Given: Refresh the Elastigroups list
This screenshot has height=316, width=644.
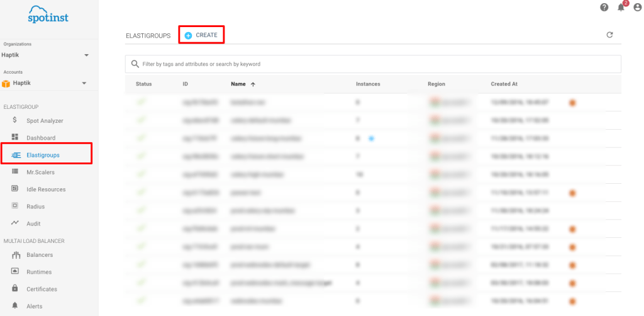Looking at the screenshot, I should pos(609,35).
